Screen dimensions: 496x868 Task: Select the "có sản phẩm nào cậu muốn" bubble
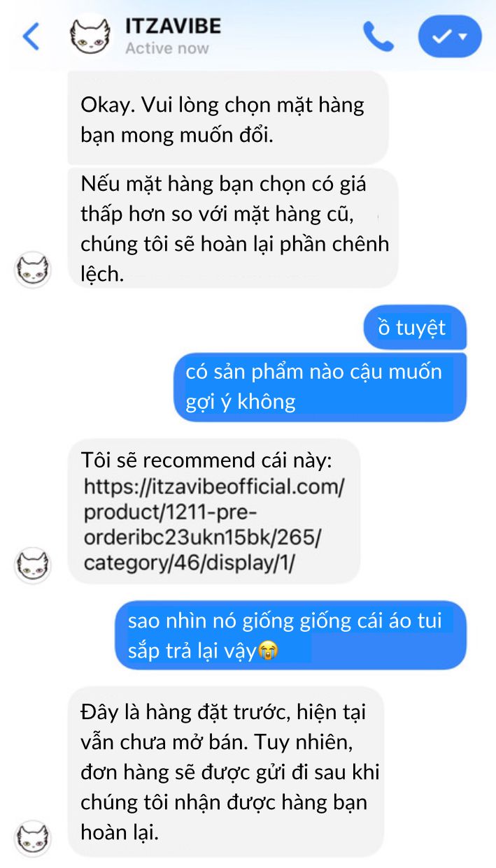tap(320, 386)
